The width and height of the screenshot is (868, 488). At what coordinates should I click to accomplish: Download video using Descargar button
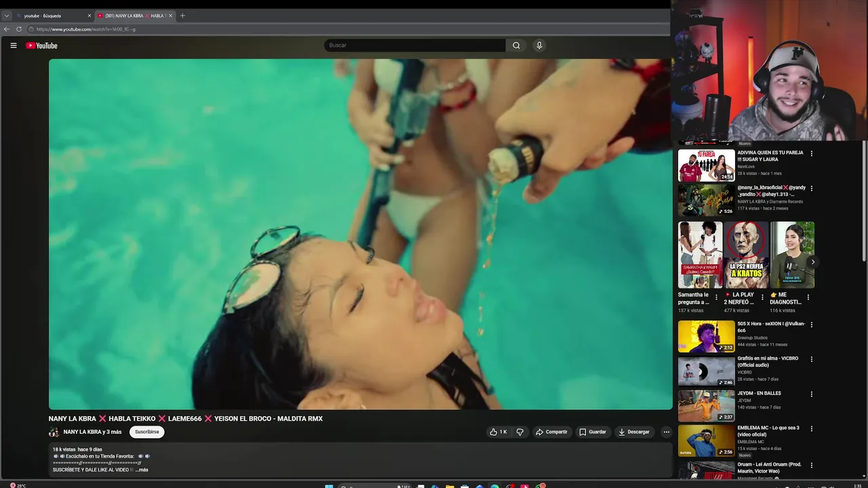[634, 432]
